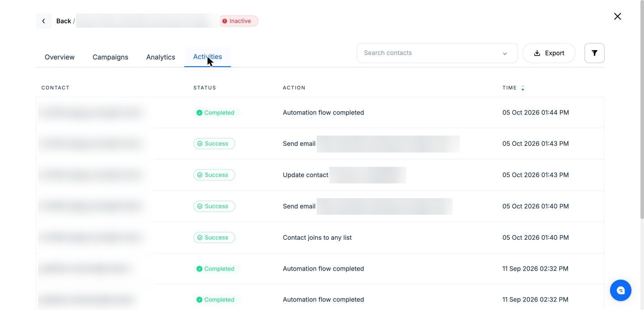Click green check icon in 01:44 PM Completed badge
644x310 pixels.
coord(199,113)
